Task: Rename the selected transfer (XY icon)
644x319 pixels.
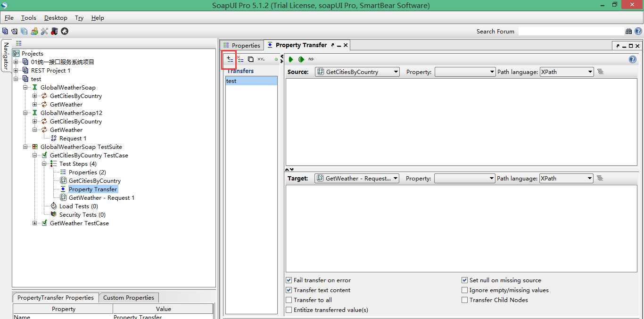Action: point(261,59)
